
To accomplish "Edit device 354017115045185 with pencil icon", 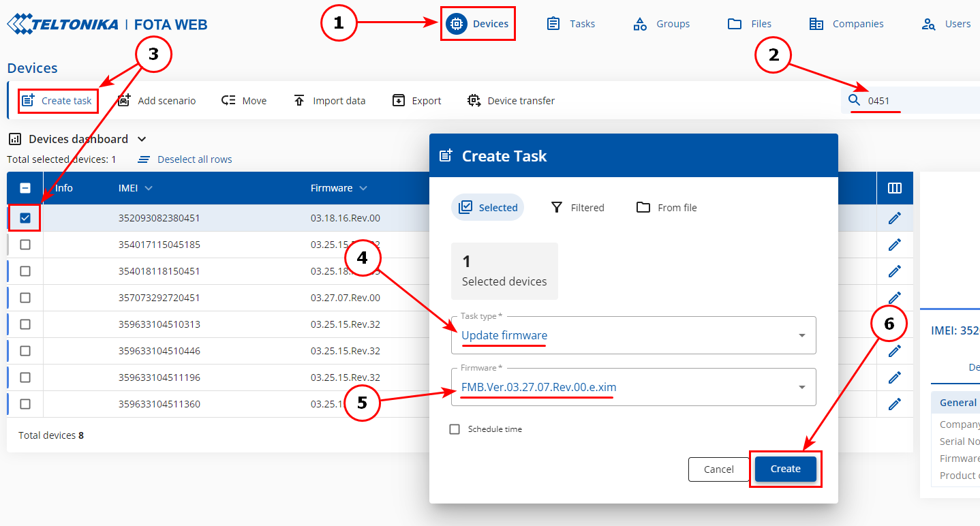I will point(895,245).
